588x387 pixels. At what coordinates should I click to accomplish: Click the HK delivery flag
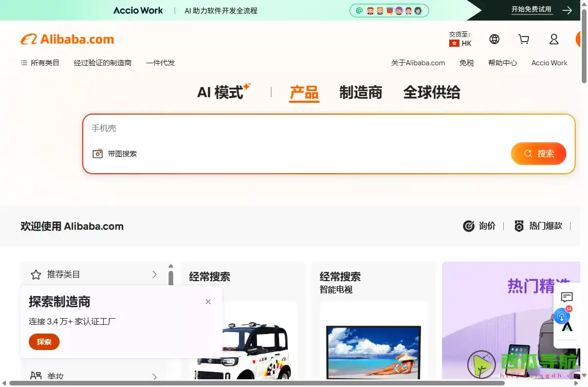[454, 43]
